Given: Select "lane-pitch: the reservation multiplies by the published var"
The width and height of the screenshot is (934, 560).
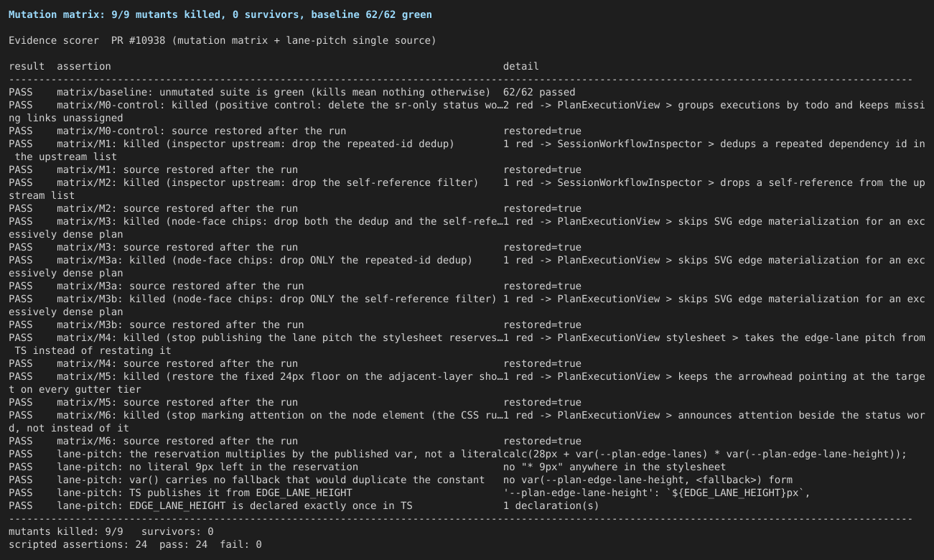Looking at the screenshot, I should [x=280, y=454].
